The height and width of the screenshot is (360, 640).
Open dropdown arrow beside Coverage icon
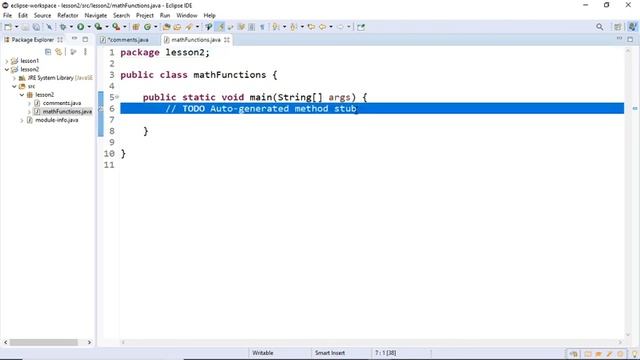point(107,27)
